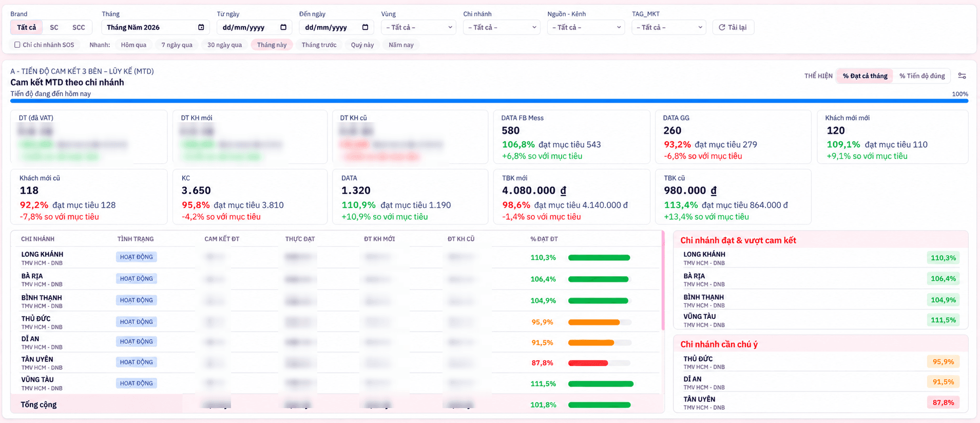Click the TBK mới value 4.080.000 đ

[x=534, y=190]
